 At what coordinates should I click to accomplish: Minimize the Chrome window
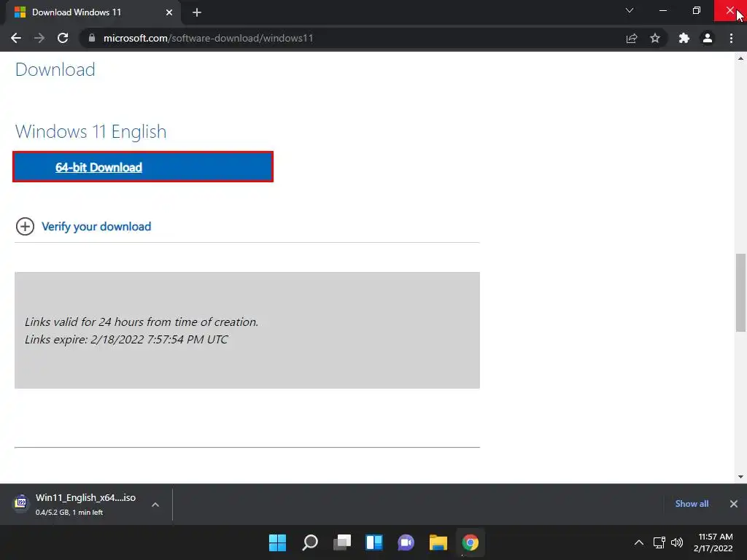662,10
